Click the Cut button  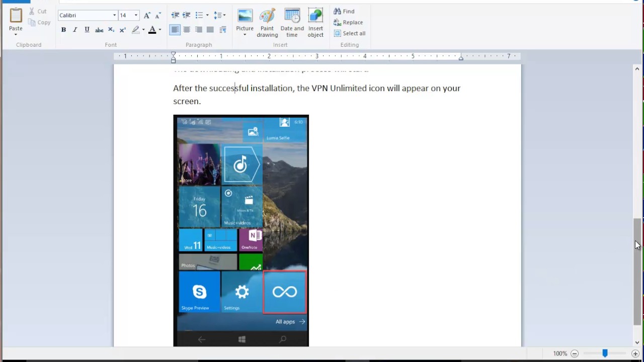[x=38, y=11]
